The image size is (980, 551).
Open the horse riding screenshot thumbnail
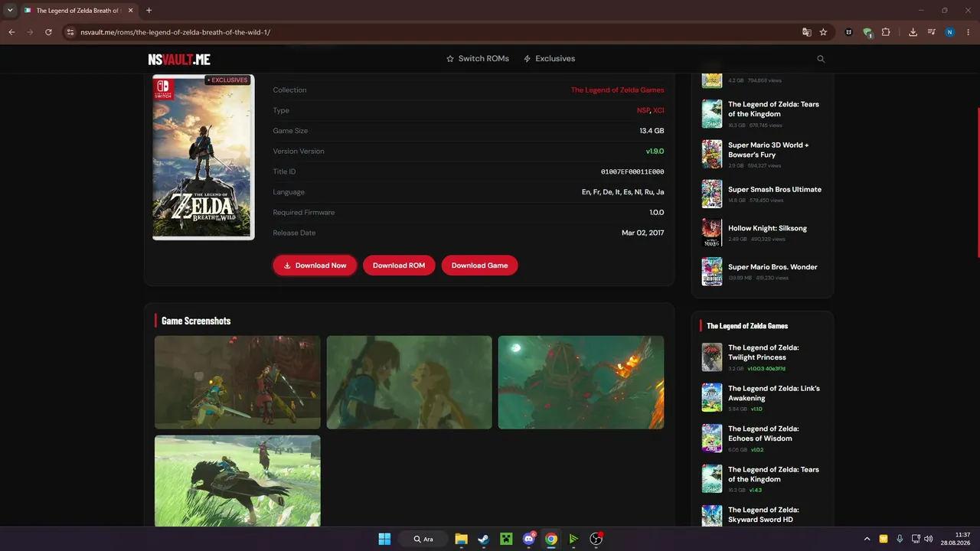pyautogui.click(x=237, y=481)
